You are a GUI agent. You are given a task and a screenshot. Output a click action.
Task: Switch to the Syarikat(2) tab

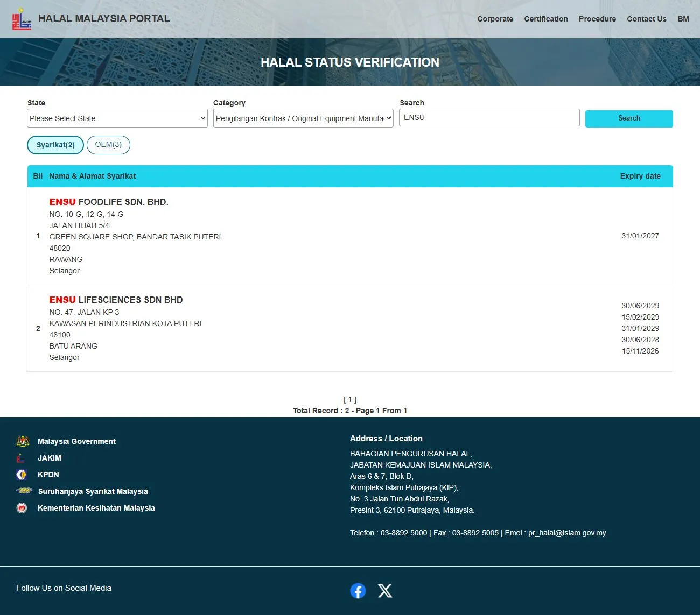pyautogui.click(x=55, y=145)
